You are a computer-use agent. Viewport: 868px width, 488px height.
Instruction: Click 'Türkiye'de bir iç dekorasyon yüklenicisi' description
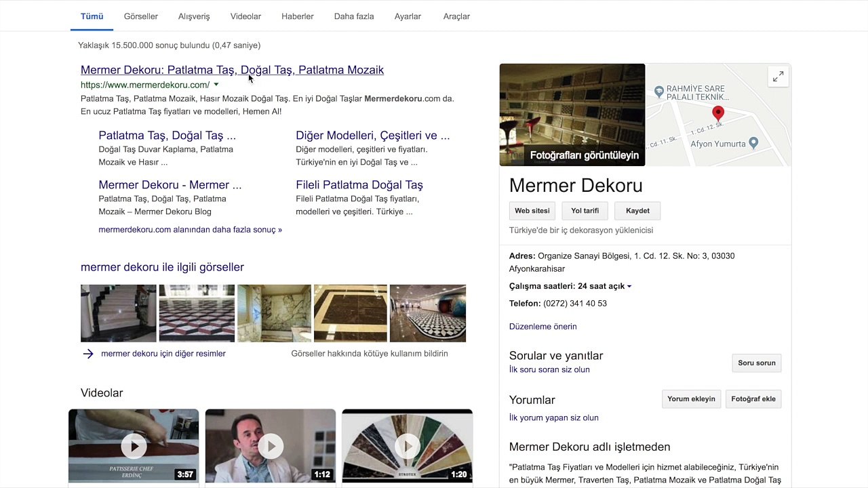pos(581,230)
